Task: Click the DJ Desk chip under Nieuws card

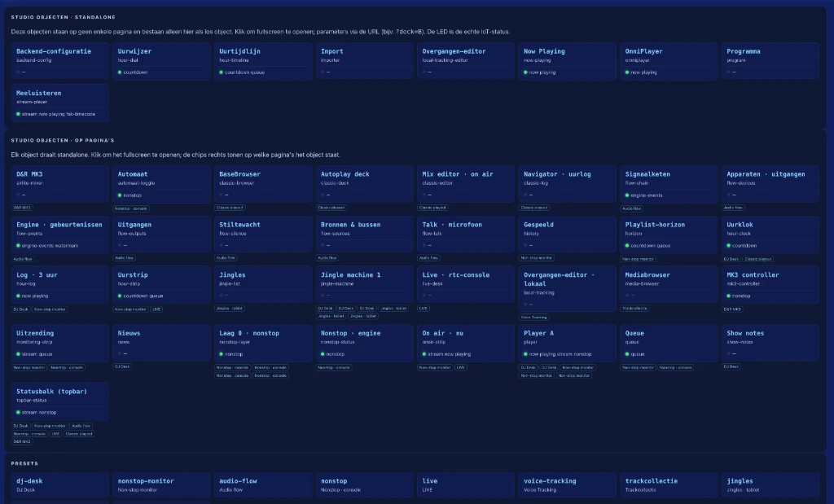Action: click(122, 366)
